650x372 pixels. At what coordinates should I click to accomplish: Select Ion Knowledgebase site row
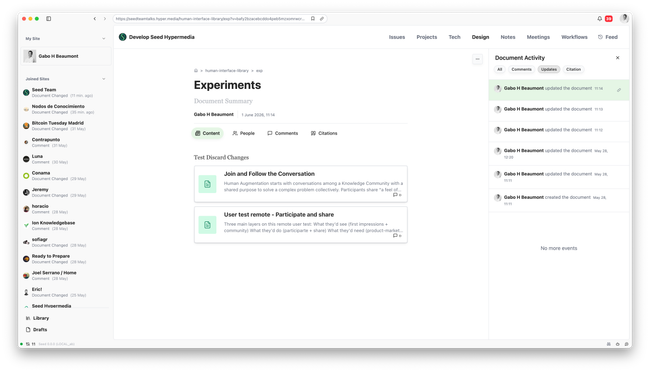point(66,225)
